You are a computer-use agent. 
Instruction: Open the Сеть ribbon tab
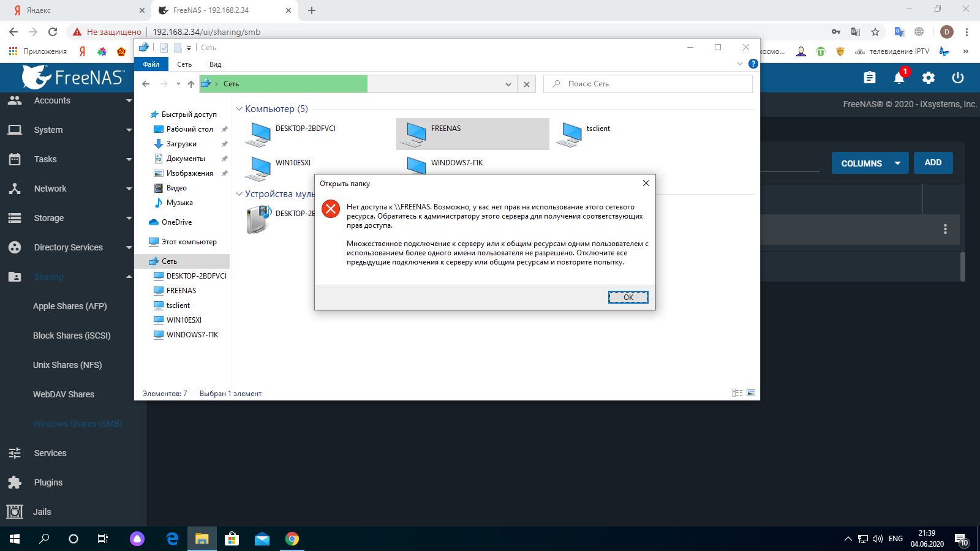(184, 64)
